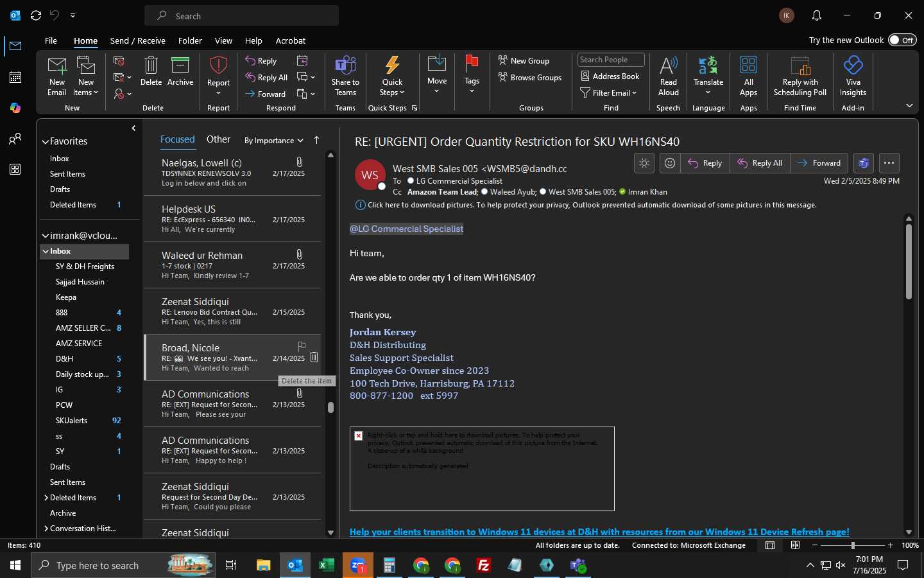This screenshot has height=578, width=924.
Task: Click the sync refresh icon in title bar
Action: [36, 15]
